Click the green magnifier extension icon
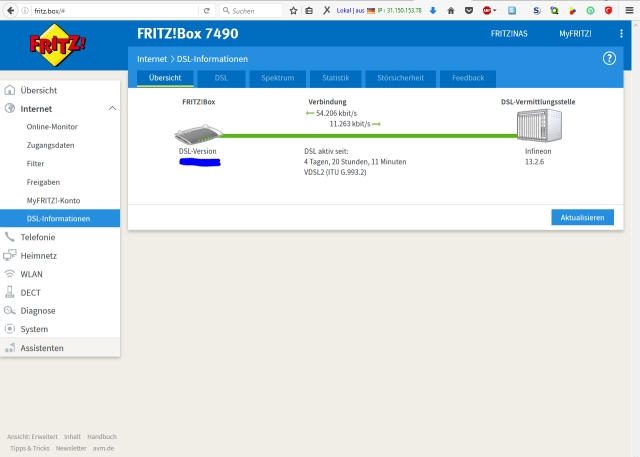 click(554, 11)
